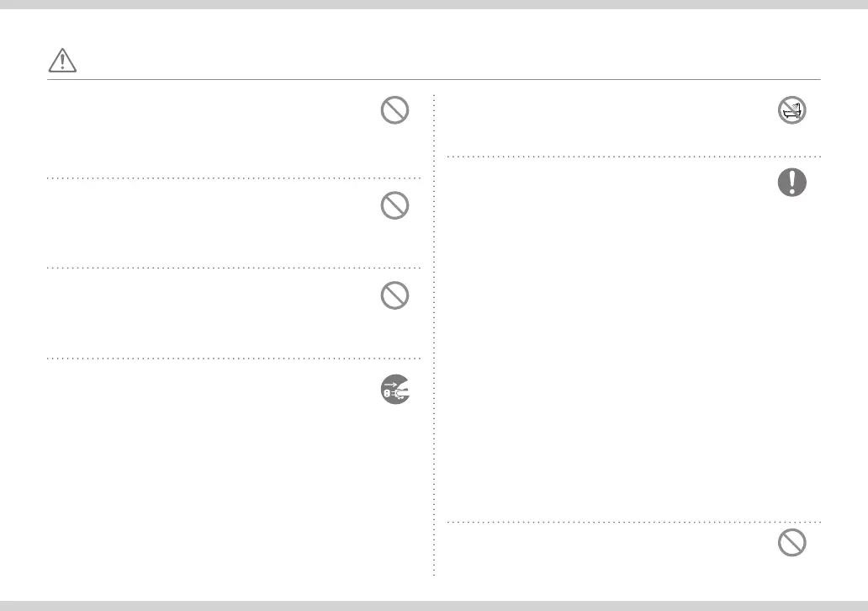Image resolution: width=868 pixels, height=611 pixels.
Task: Click the unplug power cord icon
Action: click(395, 389)
